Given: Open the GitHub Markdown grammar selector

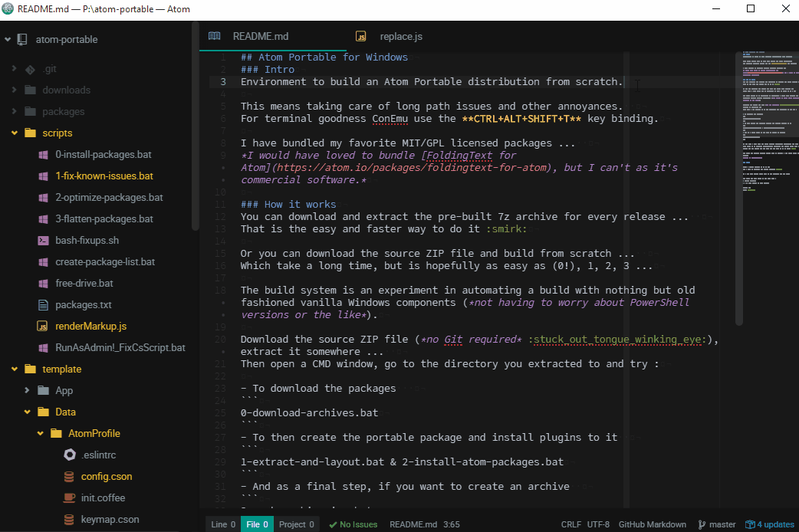Looking at the screenshot, I should click(x=653, y=524).
